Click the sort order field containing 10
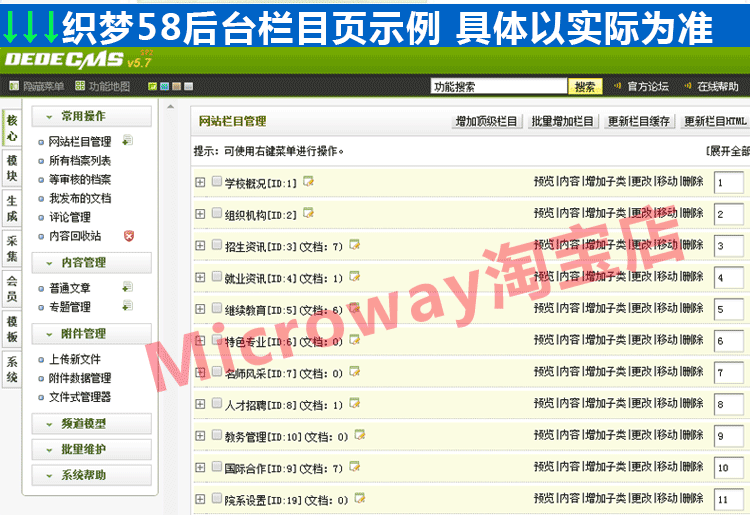This screenshot has height=516, width=750. [728, 468]
